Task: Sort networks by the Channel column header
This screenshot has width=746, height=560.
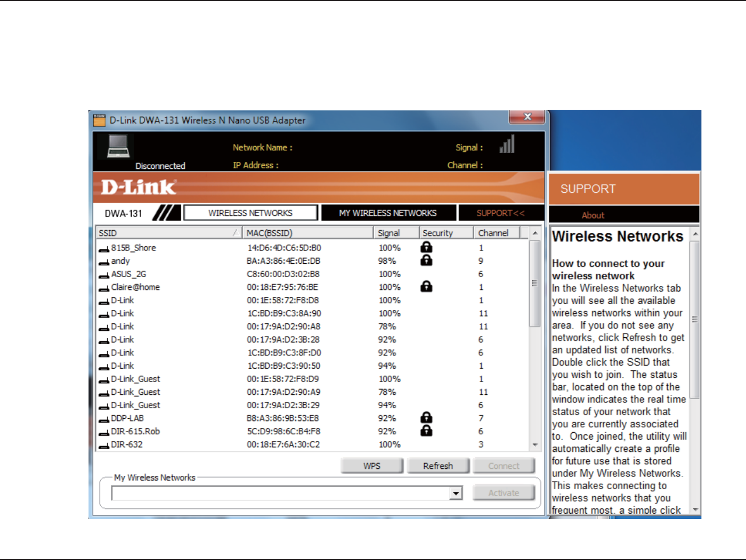Action: coord(497,233)
